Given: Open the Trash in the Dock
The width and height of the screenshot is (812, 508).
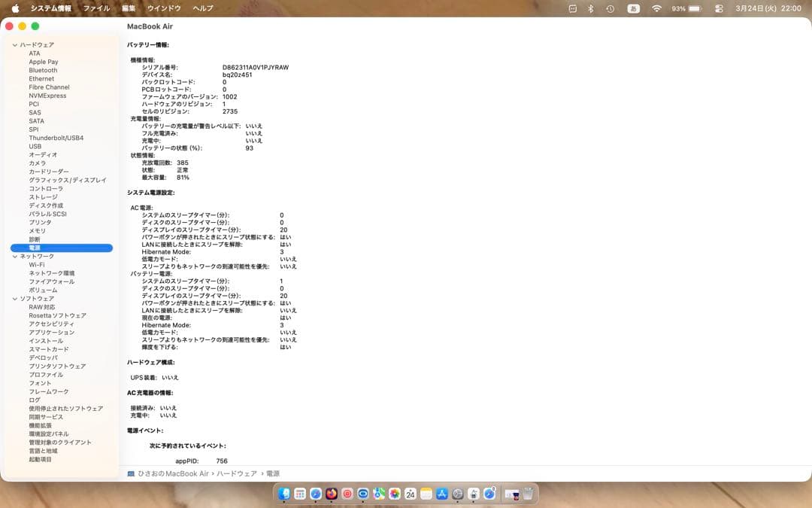Looking at the screenshot, I should coord(528,494).
